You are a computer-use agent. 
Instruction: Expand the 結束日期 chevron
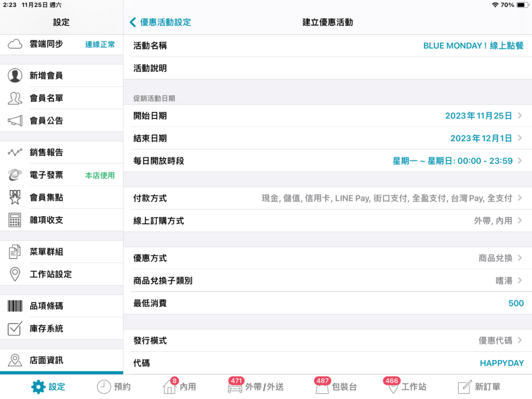click(520, 138)
